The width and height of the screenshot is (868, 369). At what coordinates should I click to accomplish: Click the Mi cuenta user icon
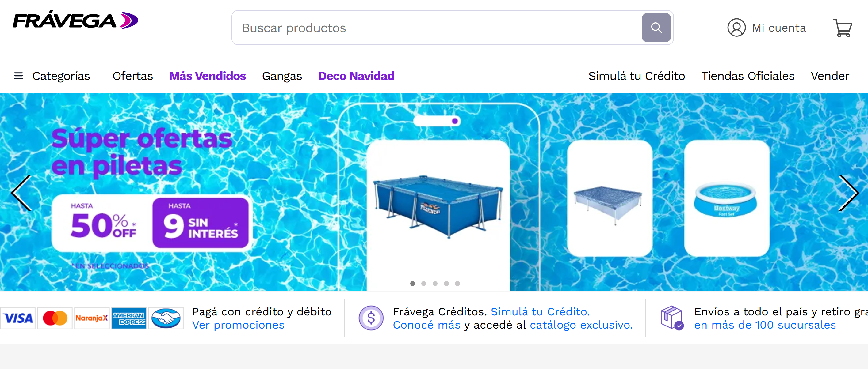click(x=736, y=28)
